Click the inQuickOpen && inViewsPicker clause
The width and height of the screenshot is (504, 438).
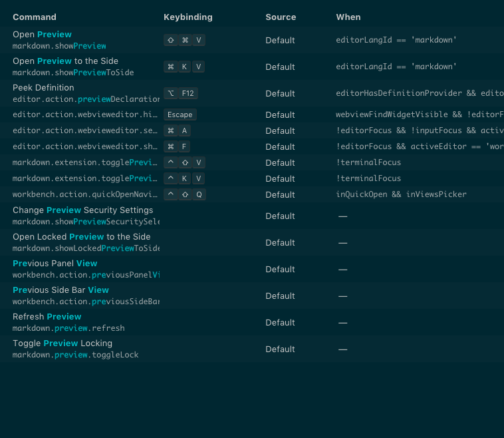[401, 194]
